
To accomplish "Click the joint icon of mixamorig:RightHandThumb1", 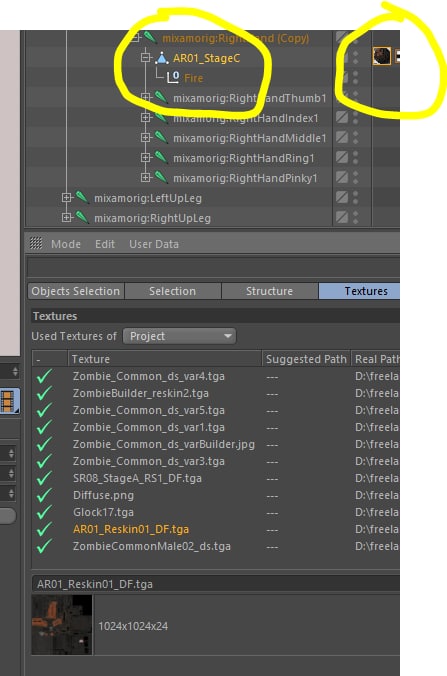I will (x=161, y=97).
